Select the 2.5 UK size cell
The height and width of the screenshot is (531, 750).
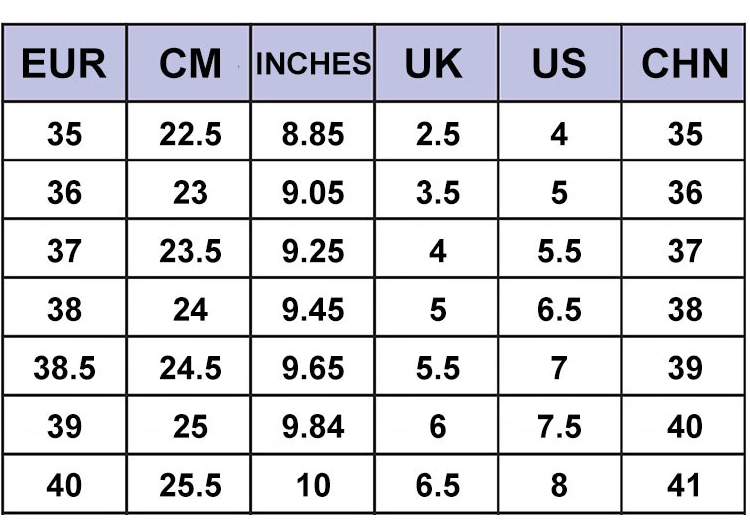[x=436, y=134]
